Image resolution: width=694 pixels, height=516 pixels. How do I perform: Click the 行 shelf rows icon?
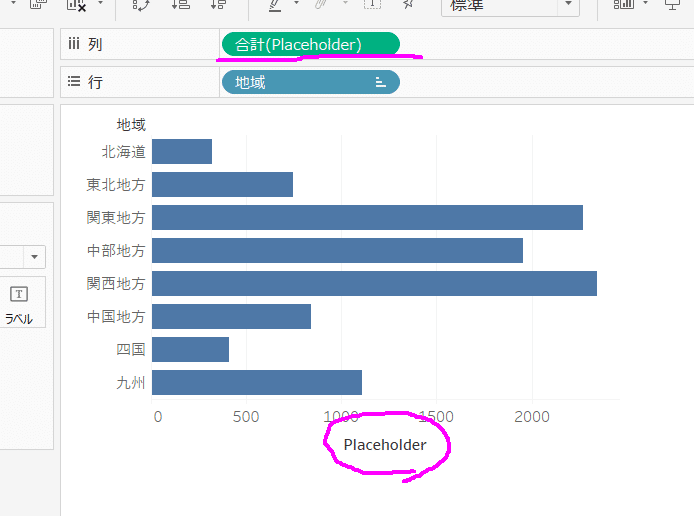(x=74, y=81)
